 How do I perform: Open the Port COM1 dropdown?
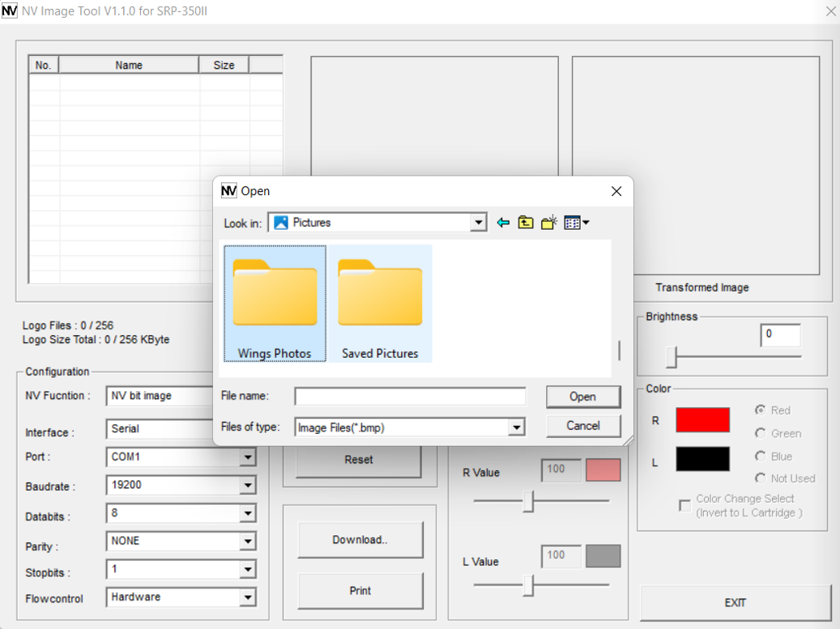pos(248,457)
